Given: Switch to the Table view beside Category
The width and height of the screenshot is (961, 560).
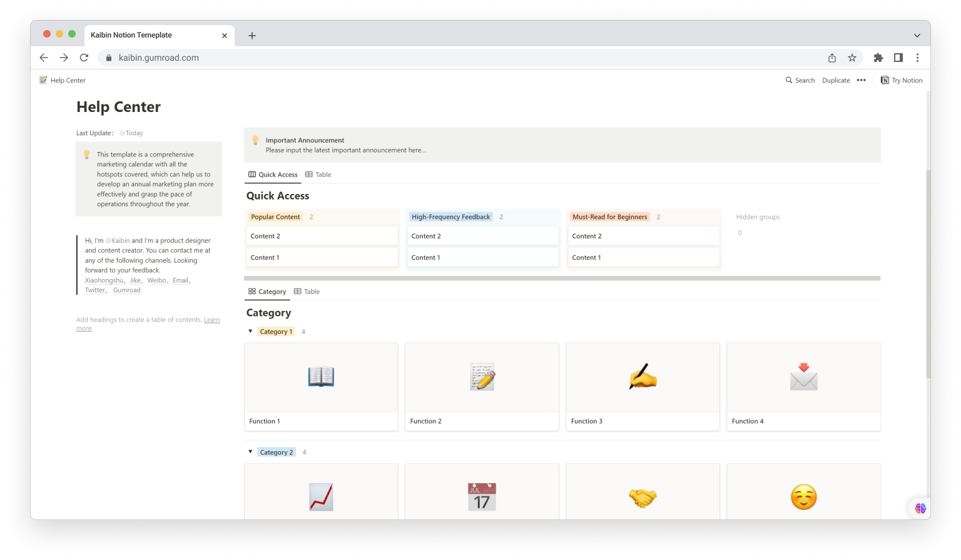Looking at the screenshot, I should click(x=307, y=292).
